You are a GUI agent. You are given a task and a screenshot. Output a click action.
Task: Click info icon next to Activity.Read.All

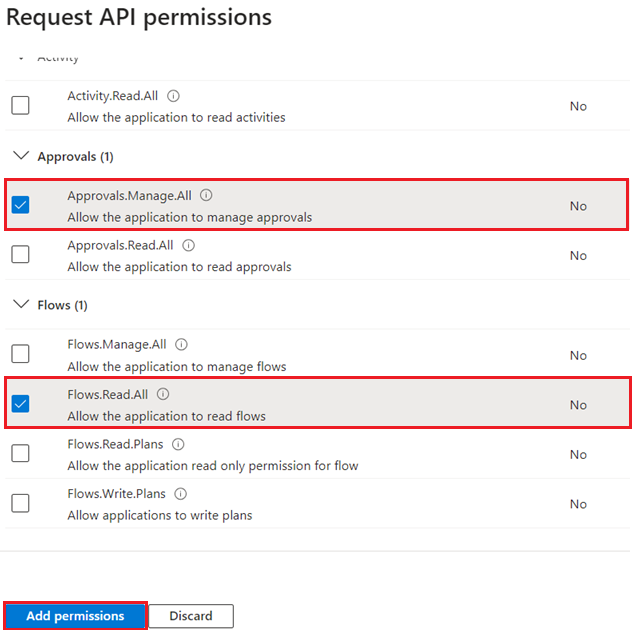[x=173, y=97]
